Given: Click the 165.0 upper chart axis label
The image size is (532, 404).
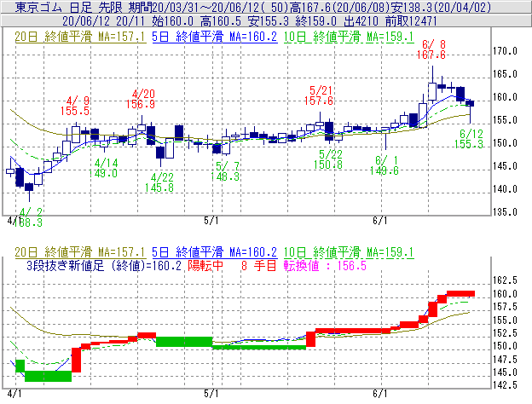Looking at the screenshot, I should pyautogui.click(x=505, y=74).
